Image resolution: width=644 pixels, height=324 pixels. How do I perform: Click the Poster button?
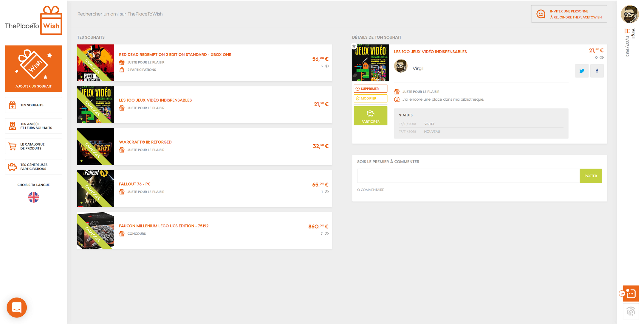tap(591, 176)
